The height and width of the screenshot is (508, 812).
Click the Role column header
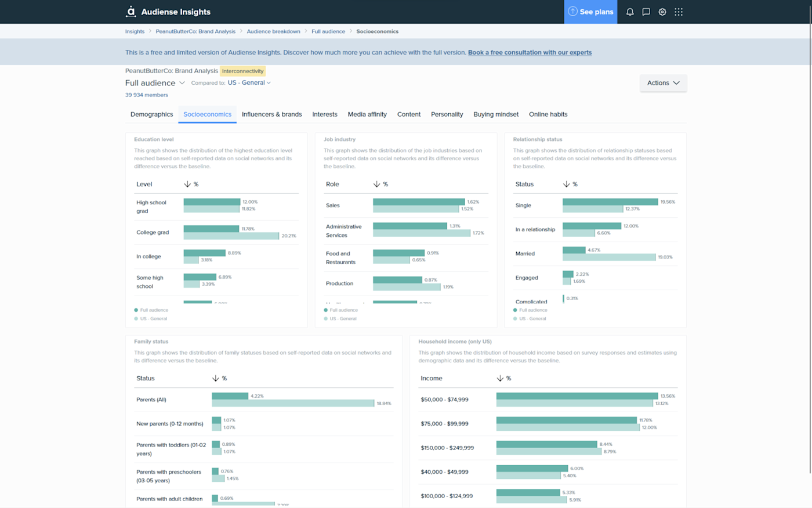pyautogui.click(x=332, y=184)
